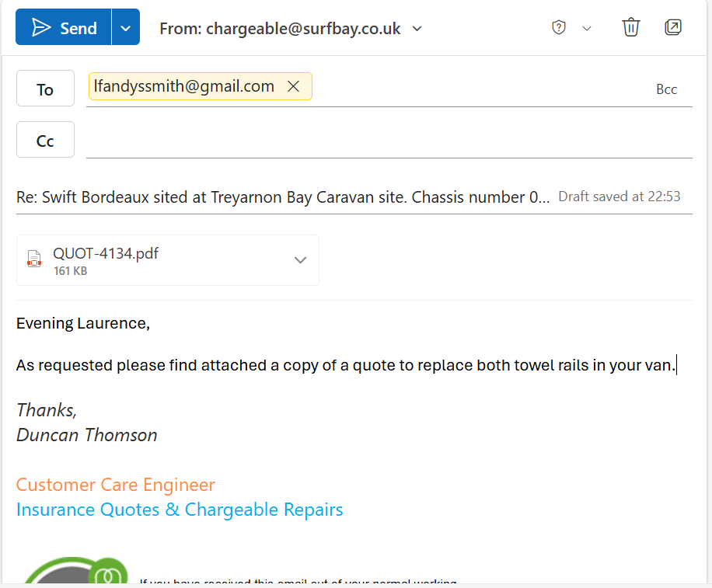
Task: Click the PDF file icon on the attachment
Action: 34,259
